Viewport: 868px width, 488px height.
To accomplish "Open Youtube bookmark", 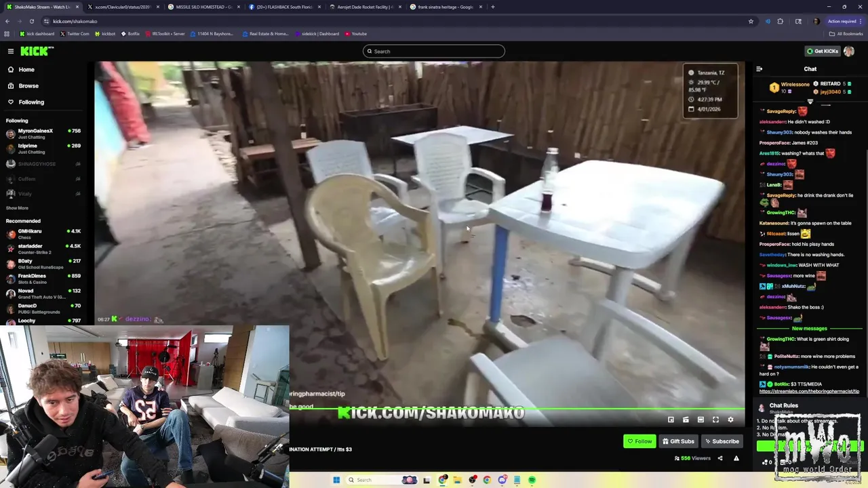I will [x=356, y=33].
